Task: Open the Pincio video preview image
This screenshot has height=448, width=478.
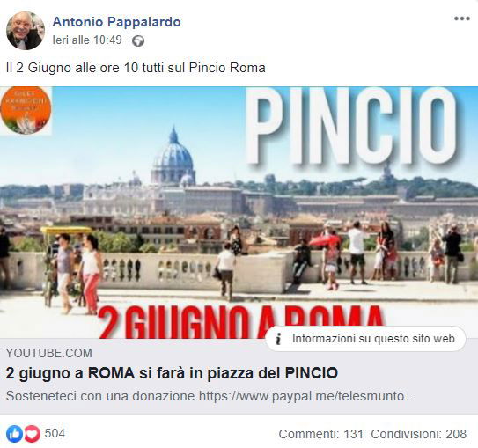Action: point(239,212)
